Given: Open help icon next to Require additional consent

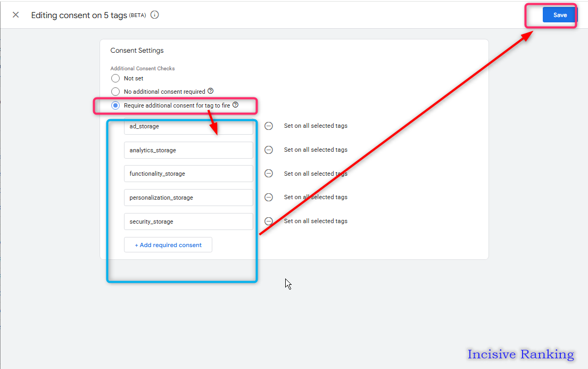Looking at the screenshot, I should click(x=236, y=105).
